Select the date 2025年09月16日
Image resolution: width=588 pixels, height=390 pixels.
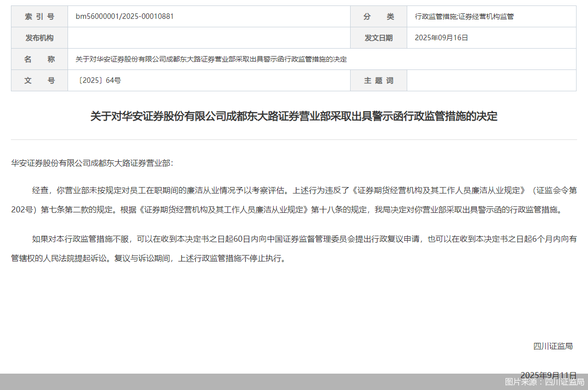440,37
